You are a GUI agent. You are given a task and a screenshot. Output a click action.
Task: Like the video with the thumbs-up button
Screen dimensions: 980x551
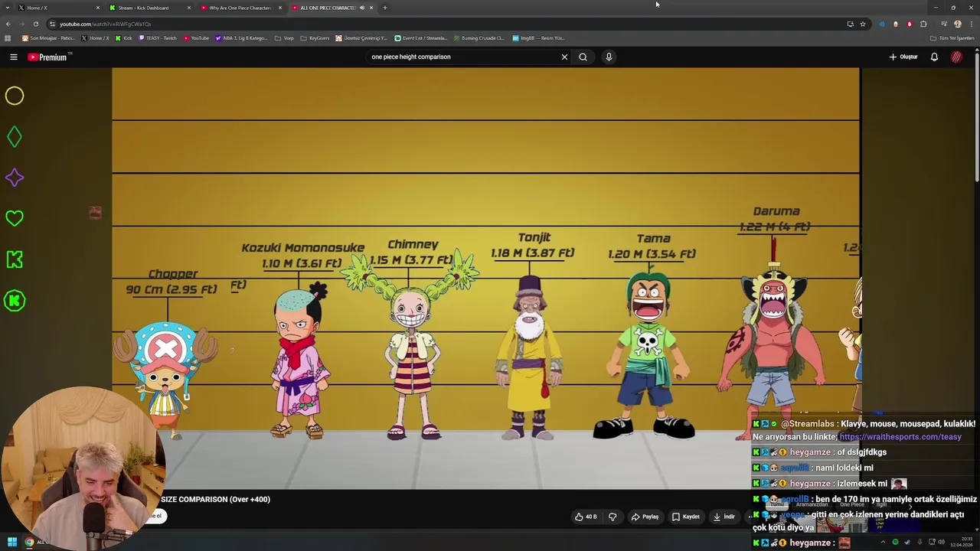coord(586,517)
